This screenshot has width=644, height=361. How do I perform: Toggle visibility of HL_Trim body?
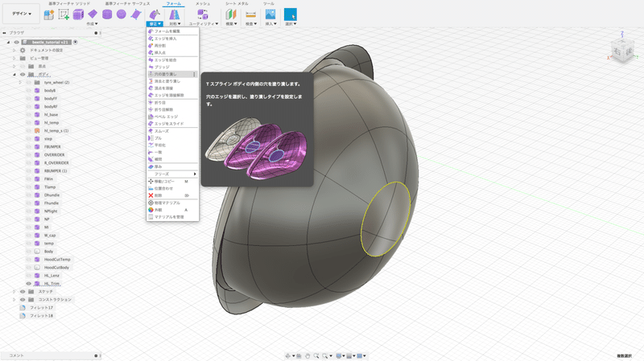pyautogui.click(x=29, y=284)
